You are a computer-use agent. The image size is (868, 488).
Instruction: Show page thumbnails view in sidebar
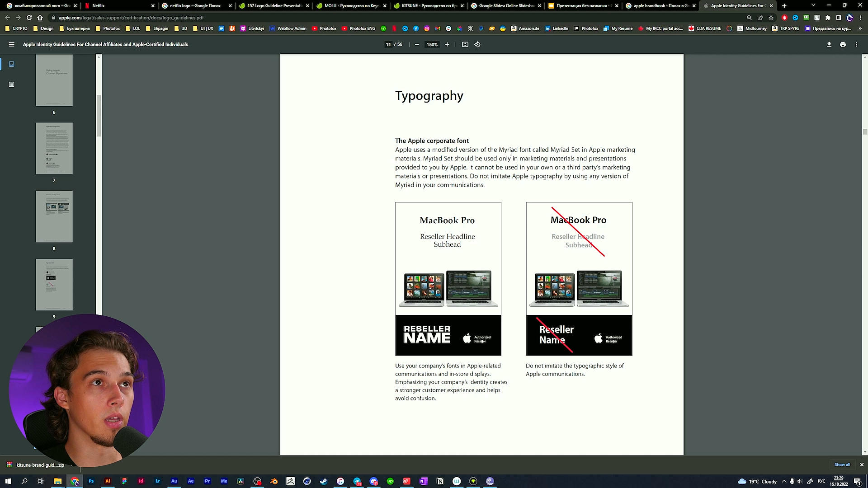tap(12, 64)
